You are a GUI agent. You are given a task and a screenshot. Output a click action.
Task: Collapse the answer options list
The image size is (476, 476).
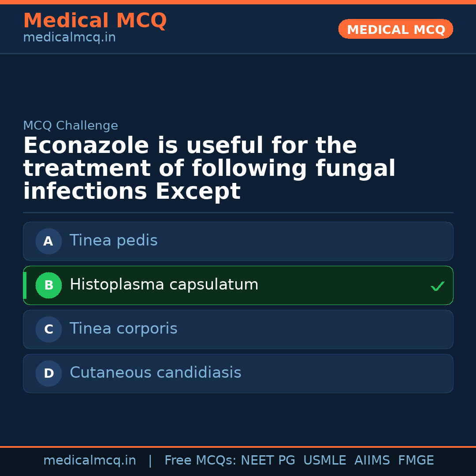pyautogui.click(x=238, y=307)
